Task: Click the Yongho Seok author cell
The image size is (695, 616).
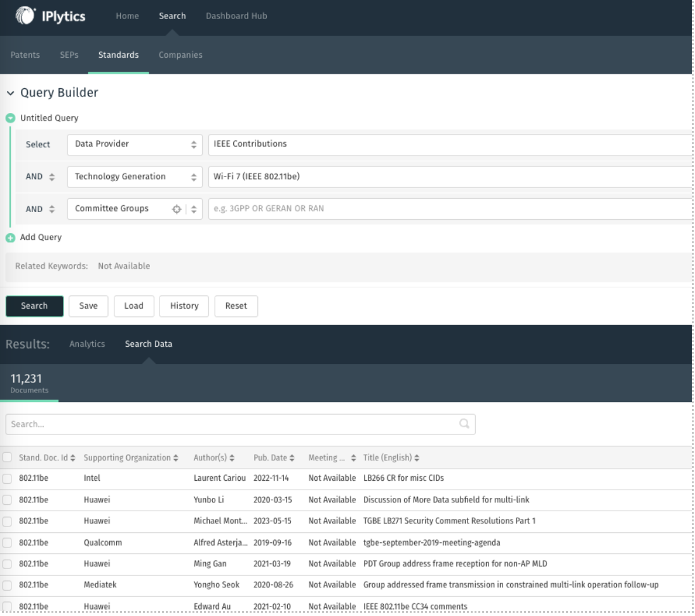Action: pos(216,585)
